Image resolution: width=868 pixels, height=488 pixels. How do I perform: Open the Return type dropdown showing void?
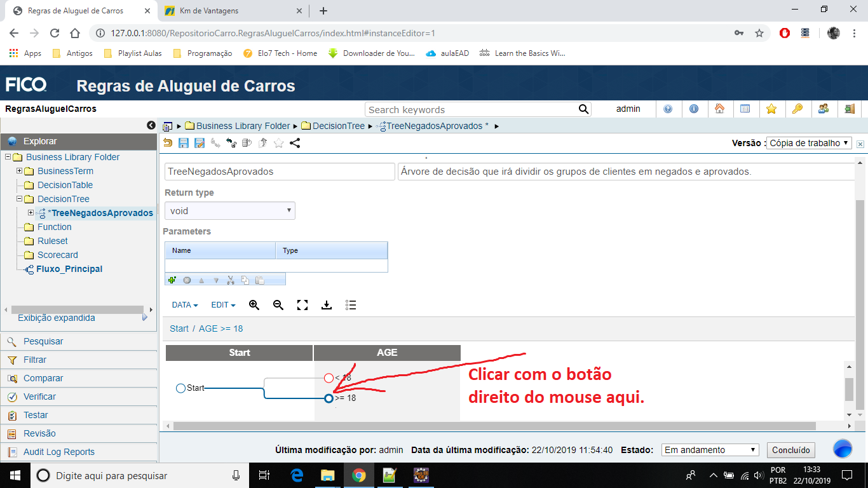(x=229, y=210)
